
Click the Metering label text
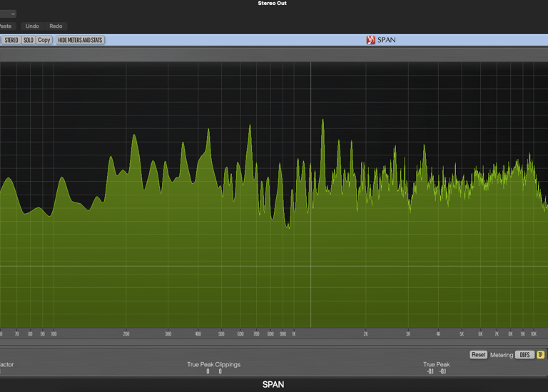point(502,355)
